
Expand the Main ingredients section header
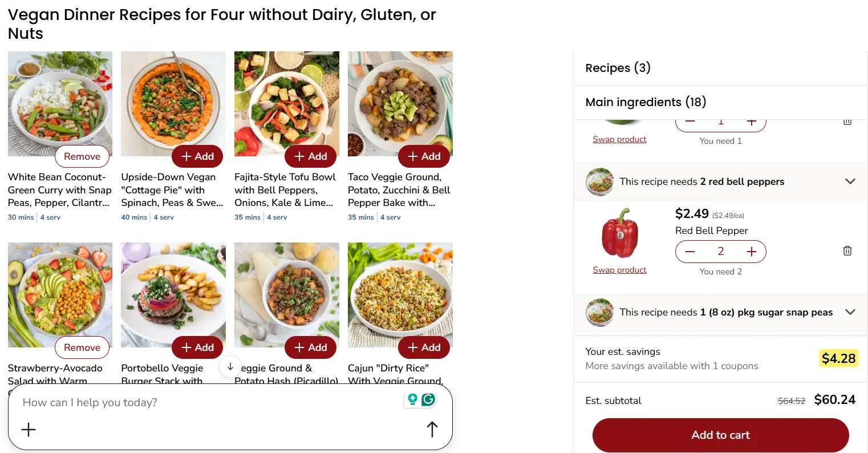646,102
